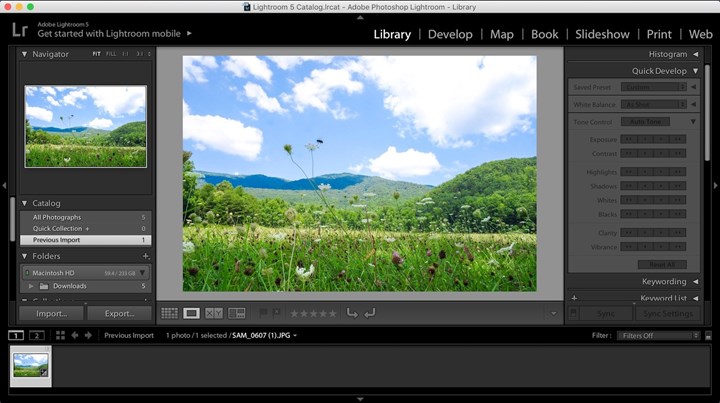Click the Export... button

point(118,313)
